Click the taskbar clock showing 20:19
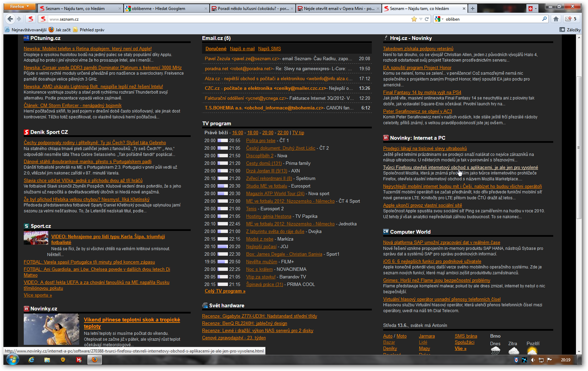Image resolution: width=588 pixels, height=371 pixels. click(565, 360)
